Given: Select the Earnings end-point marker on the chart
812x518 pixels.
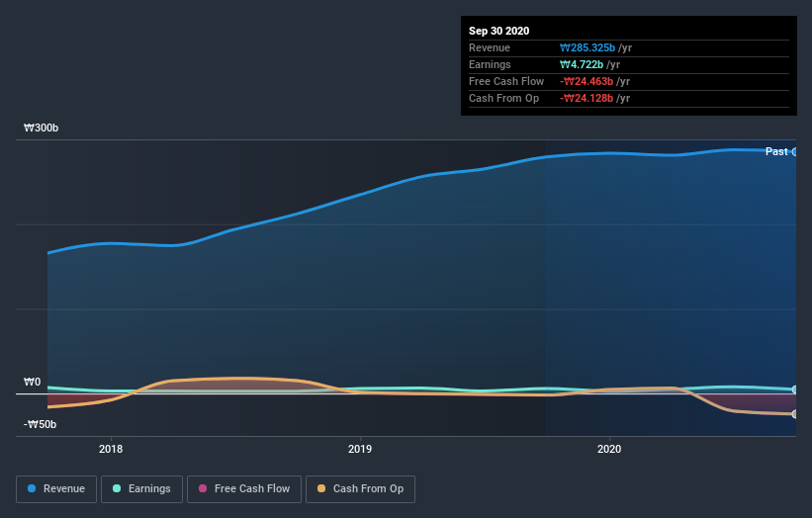Looking at the screenshot, I should (795, 389).
